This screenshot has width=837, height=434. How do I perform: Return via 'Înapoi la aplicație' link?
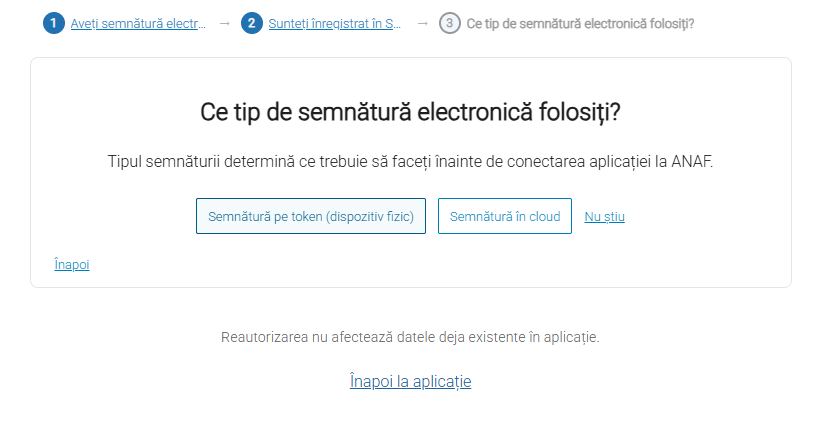tap(410, 381)
